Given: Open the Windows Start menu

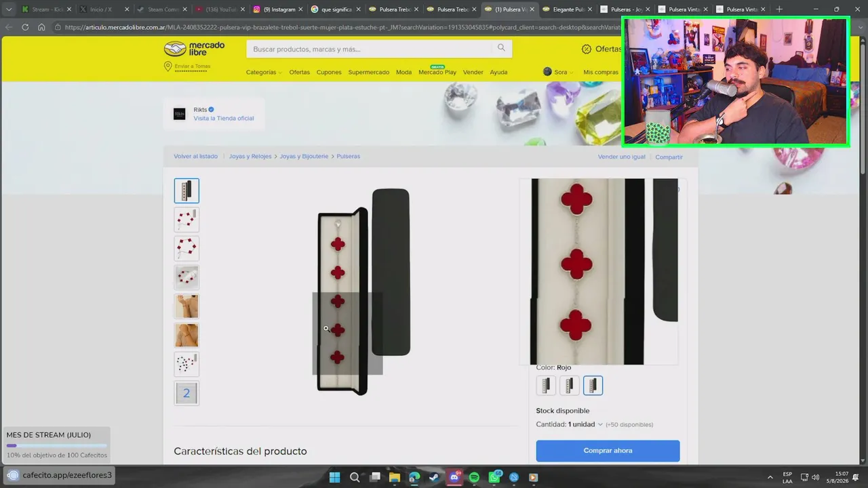Looking at the screenshot, I should 335,477.
